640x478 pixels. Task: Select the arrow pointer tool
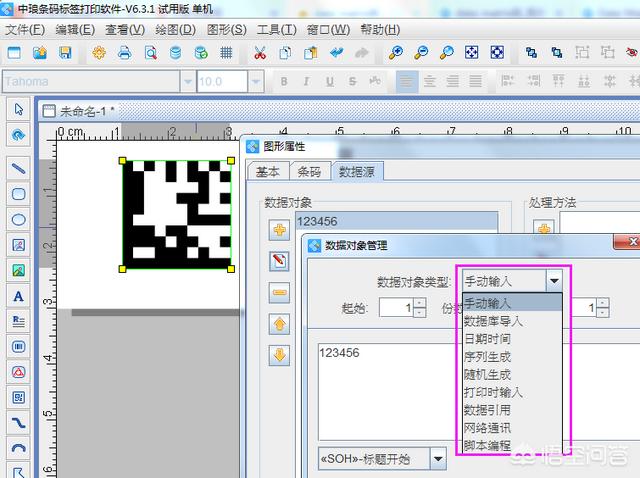pos(18,109)
